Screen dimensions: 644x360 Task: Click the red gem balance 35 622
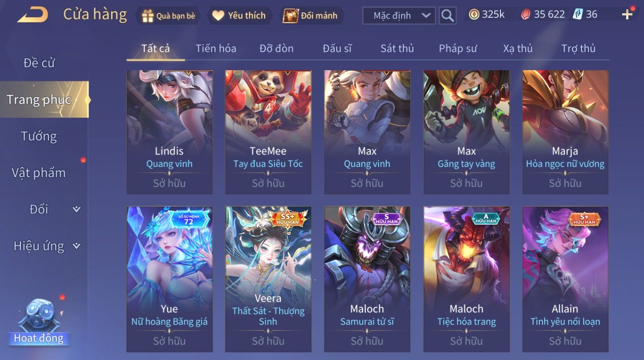(x=543, y=15)
